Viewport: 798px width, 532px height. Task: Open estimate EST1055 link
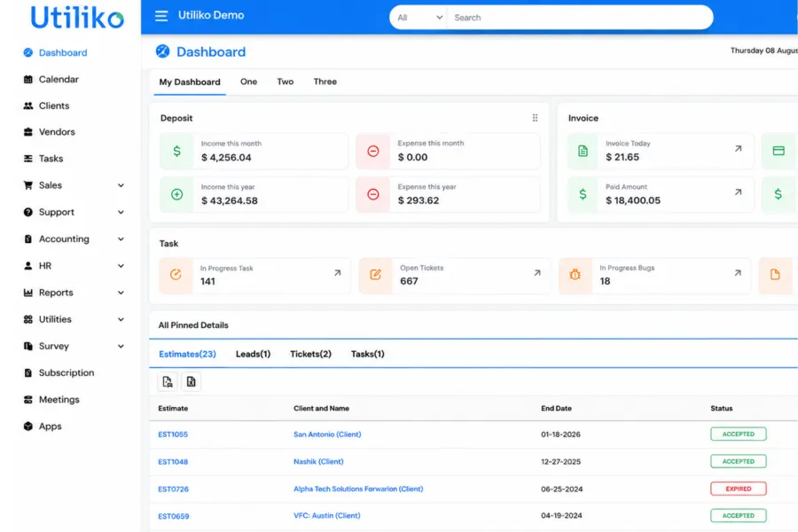click(173, 434)
